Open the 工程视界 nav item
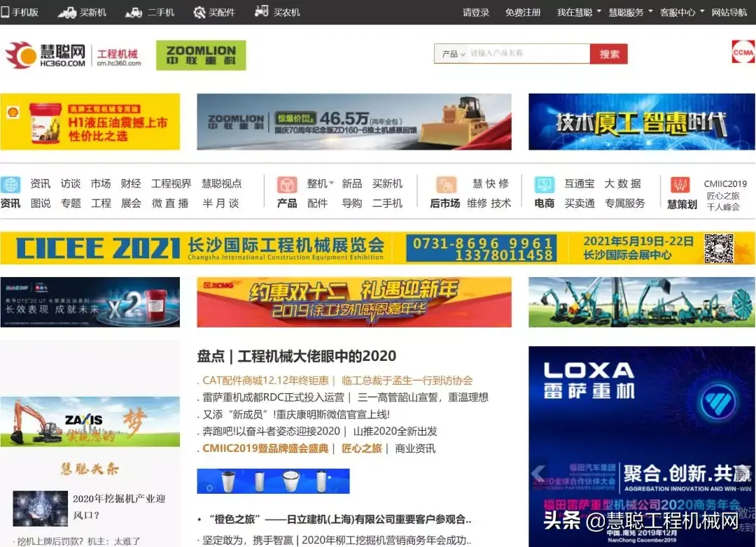The image size is (756, 547). (171, 184)
